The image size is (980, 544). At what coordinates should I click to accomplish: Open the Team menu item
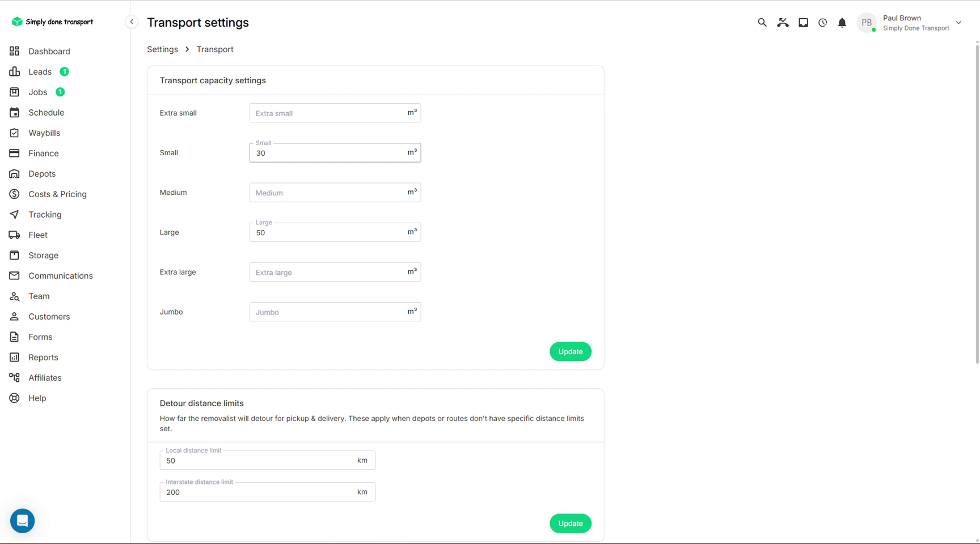(x=39, y=296)
